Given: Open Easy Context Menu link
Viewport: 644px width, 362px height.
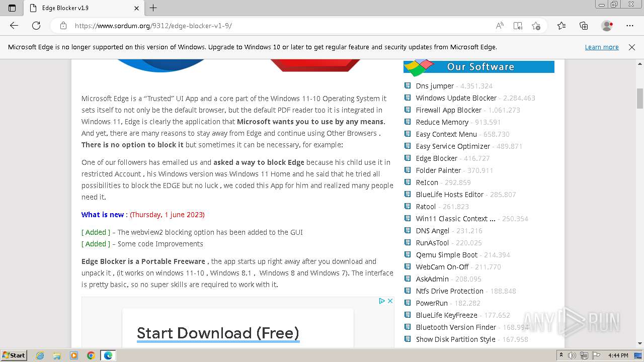Looking at the screenshot, I should coord(446,134).
